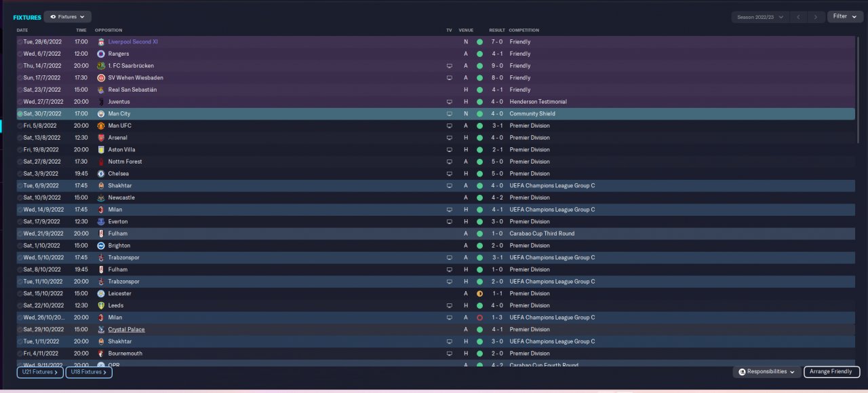Click the yellow draw indicator for Leicester match
This screenshot has height=393, width=868.
[x=479, y=294]
